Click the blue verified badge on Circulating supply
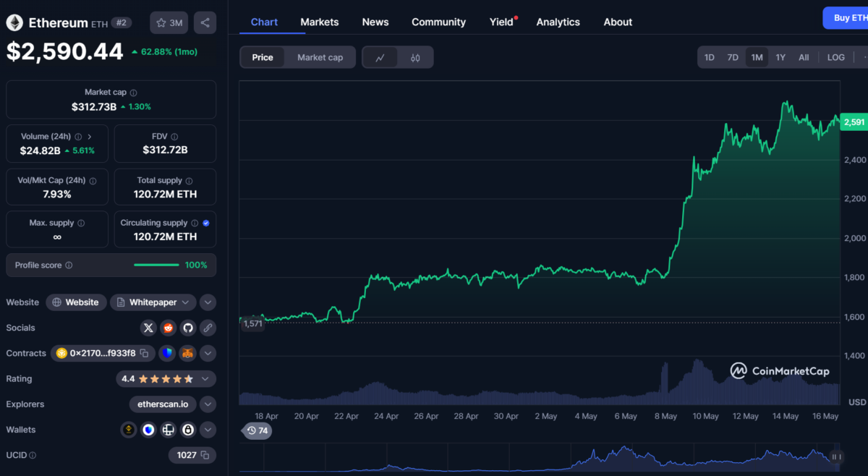This screenshot has height=476, width=868. tap(206, 224)
